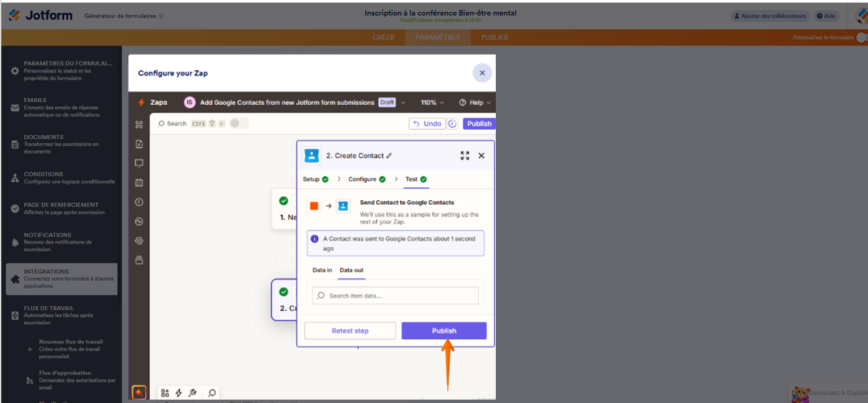
Task: Click magnifier icon in bottom toolbar
Action: click(x=212, y=393)
